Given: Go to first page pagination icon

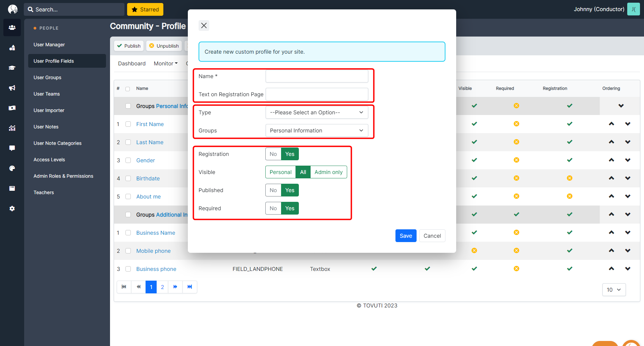Looking at the screenshot, I should click(124, 287).
